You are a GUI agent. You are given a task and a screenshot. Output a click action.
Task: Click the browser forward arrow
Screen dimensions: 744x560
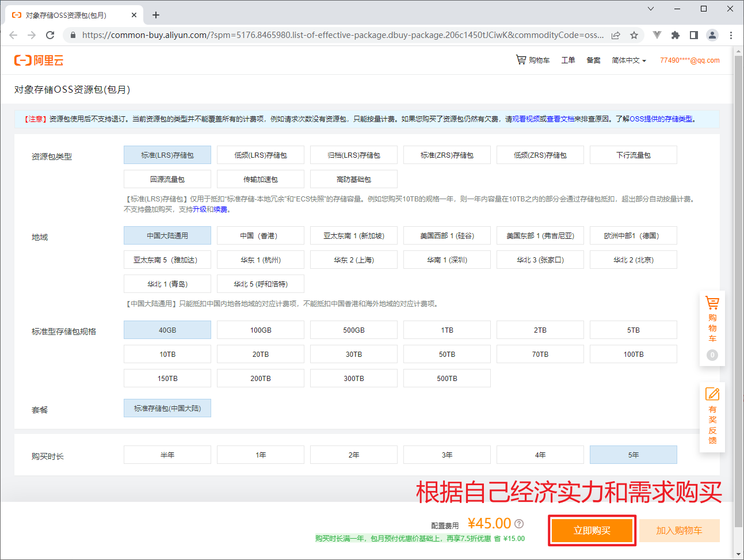point(32,35)
